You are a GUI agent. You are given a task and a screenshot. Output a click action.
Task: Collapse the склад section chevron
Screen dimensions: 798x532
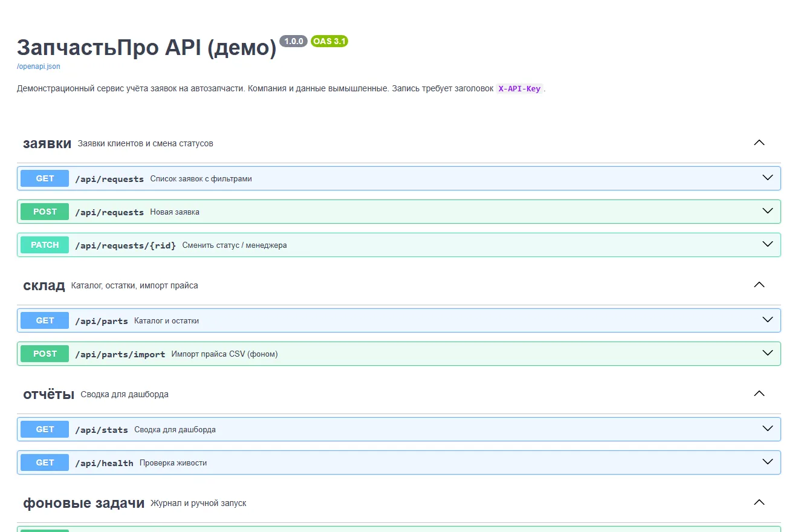point(759,285)
